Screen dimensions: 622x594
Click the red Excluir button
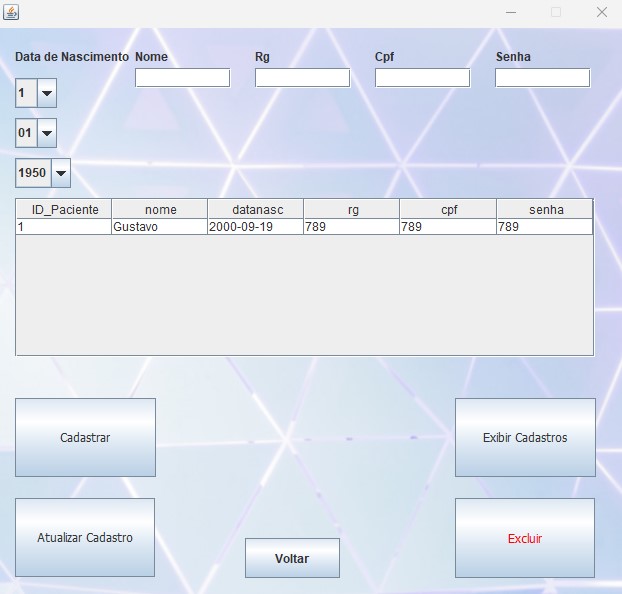[525, 538]
